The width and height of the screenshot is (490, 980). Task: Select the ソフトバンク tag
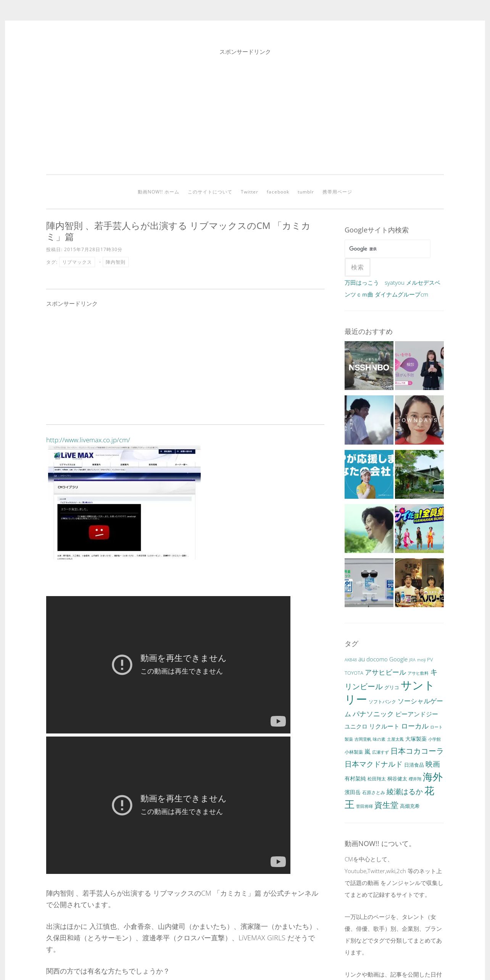(382, 702)
